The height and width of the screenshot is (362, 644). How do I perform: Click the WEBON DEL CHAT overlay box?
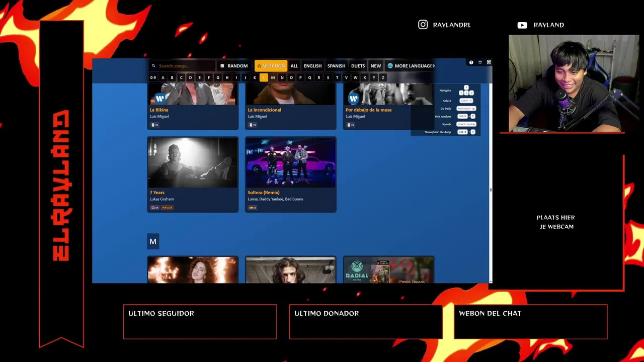(x=531, y=322)
